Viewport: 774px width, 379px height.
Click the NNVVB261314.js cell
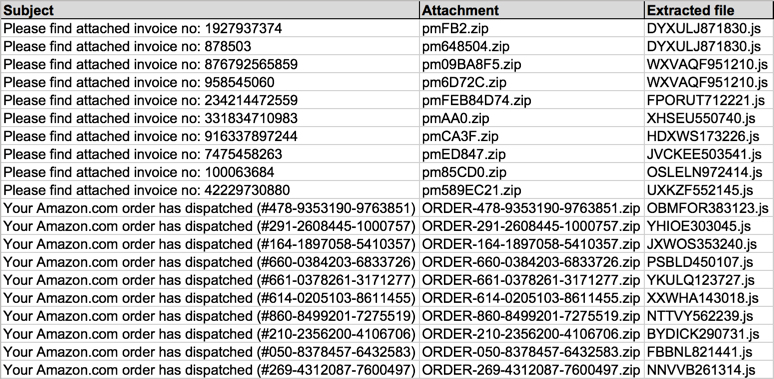click(709, 370)
